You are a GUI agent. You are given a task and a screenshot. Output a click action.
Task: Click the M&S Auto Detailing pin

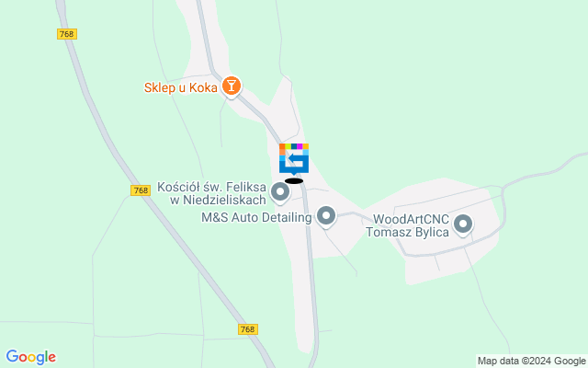coord(326,216)
